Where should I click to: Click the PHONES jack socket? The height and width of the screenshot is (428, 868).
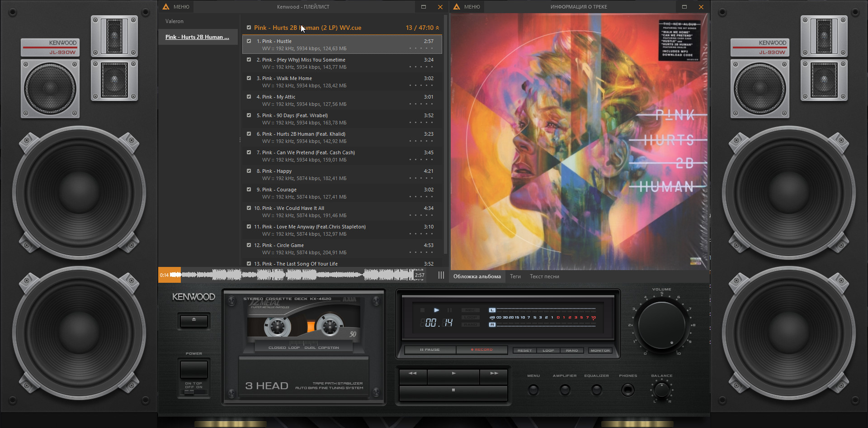pyautogui.click(x=628, y=390)
